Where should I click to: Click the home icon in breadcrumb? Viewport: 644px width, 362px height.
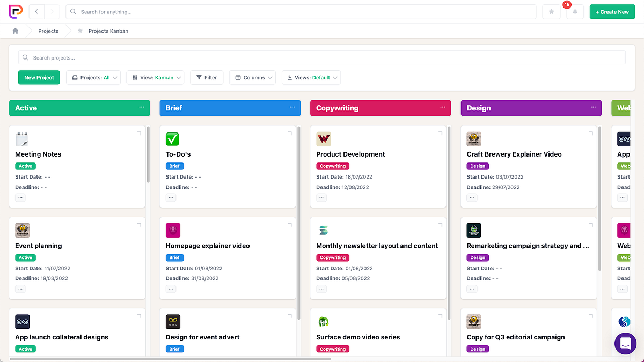tap(16, 31)
